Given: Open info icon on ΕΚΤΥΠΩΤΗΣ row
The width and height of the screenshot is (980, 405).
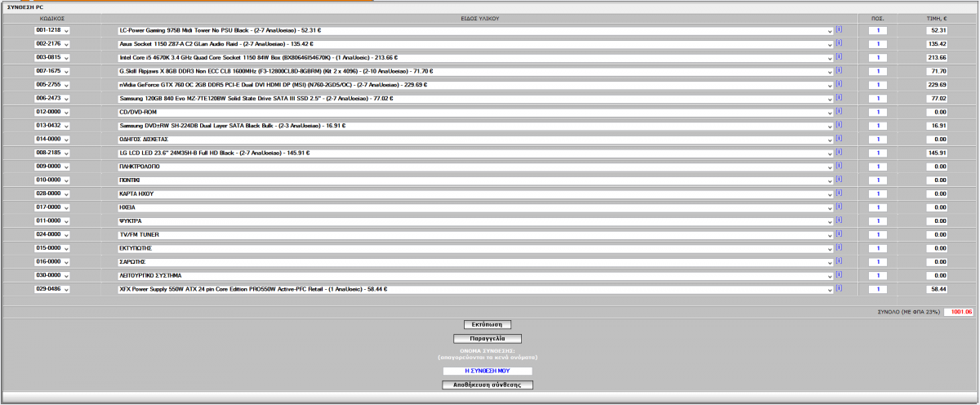Looking at the screenshot, I should [x=838, y=247].
